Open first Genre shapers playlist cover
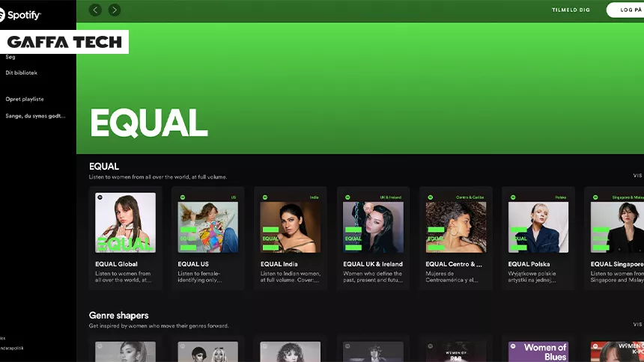644x362 pixels. (x=125, y=352)
